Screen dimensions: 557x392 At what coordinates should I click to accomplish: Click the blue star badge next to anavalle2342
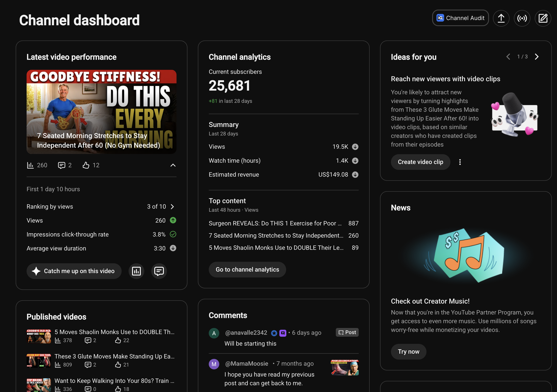274,333
